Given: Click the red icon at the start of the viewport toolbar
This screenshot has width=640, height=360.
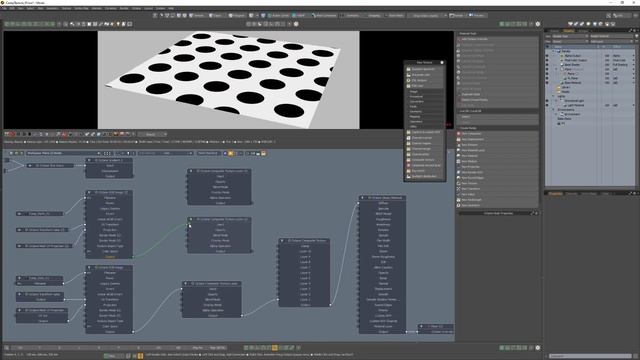Looking at the screenshot, I should 12,134.
